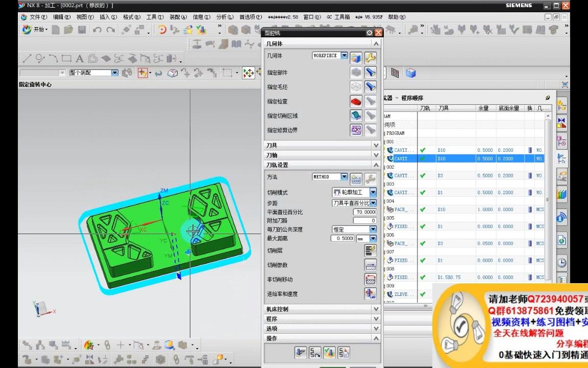Open the Feeds and Speeds (进给率和速度) icon
Image resolution: width=588 pixels, height=368 pixels.
[371, 293]
